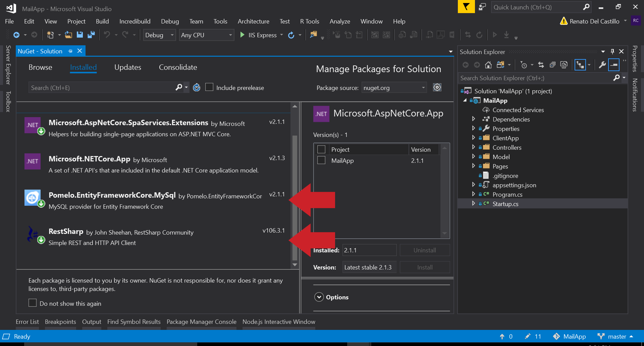The height and width of the screenshot is (346, 644).
Task: Expand the Controllers folder node
Action: pos(473,147)
